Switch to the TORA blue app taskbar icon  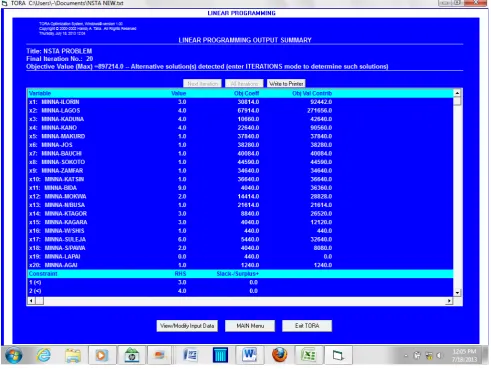point(220,355)
